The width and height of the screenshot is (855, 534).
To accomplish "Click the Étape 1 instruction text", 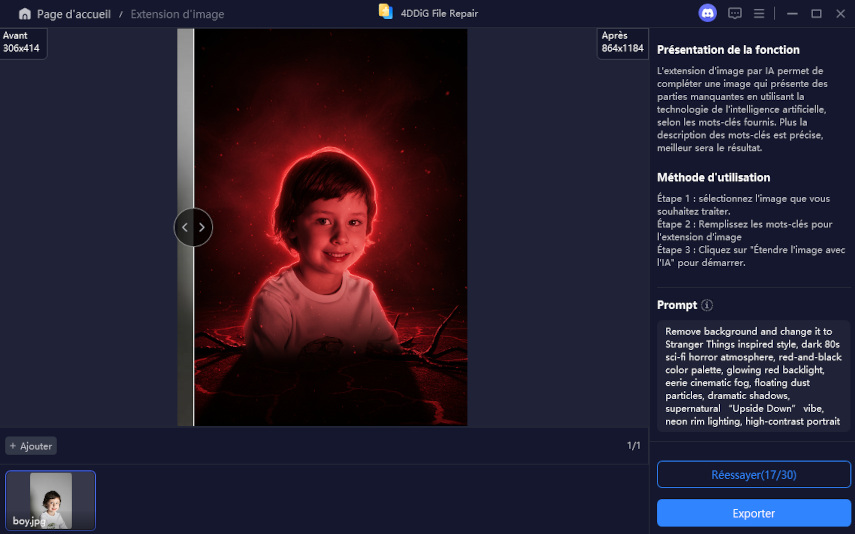I will (x=743, y=205).
